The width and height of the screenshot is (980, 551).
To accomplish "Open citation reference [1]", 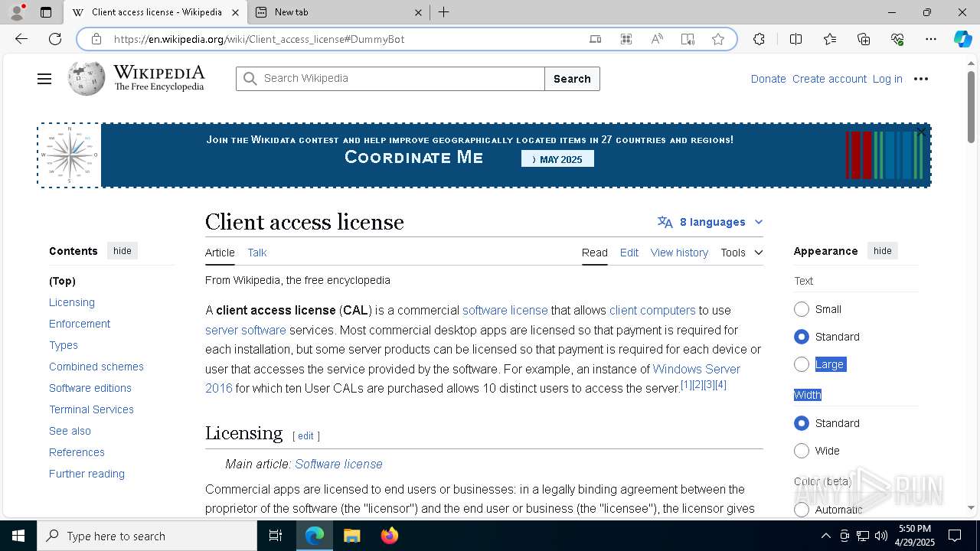I will point(686,385).
